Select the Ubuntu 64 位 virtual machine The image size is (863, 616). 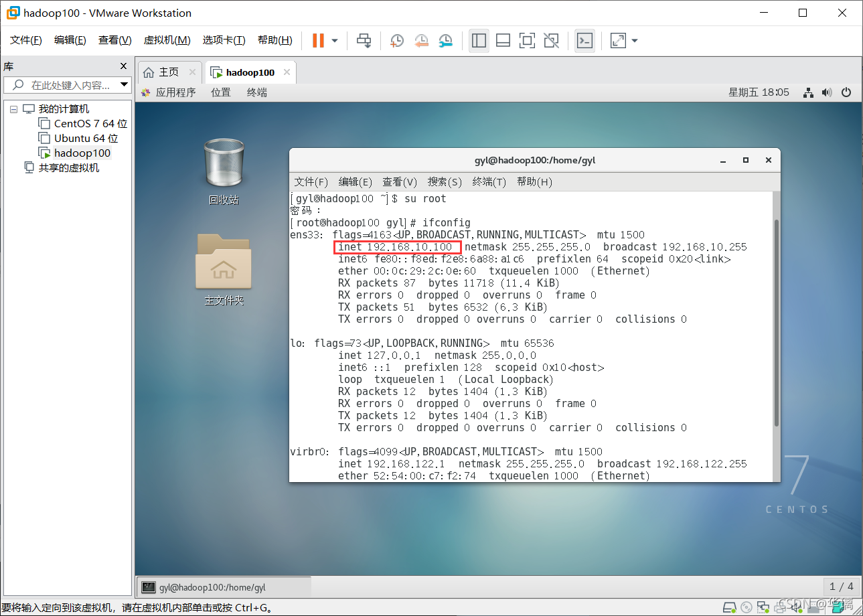point(86,138)
